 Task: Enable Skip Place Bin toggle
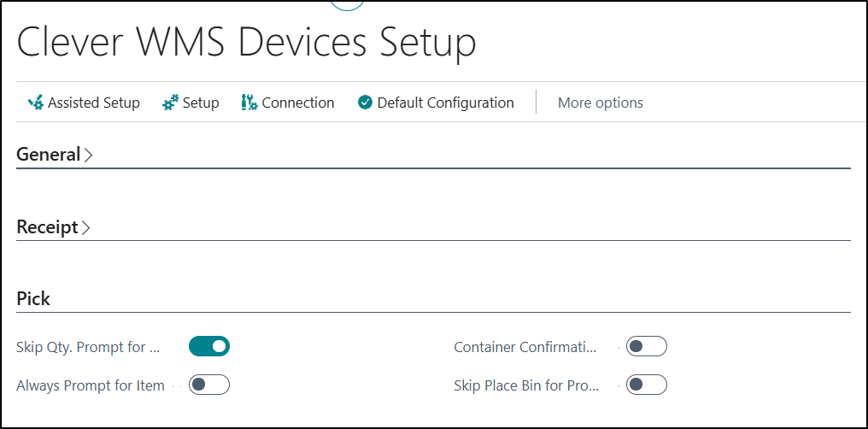pos(646,385)
